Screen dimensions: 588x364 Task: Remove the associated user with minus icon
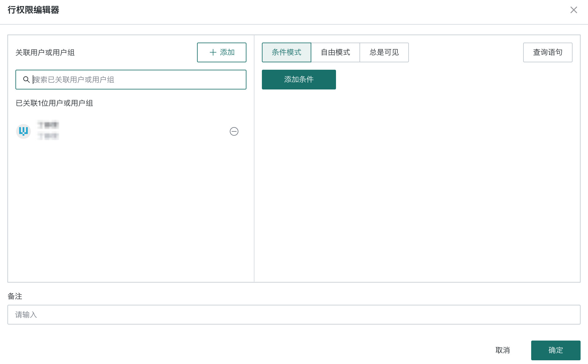tap(234, 131)
